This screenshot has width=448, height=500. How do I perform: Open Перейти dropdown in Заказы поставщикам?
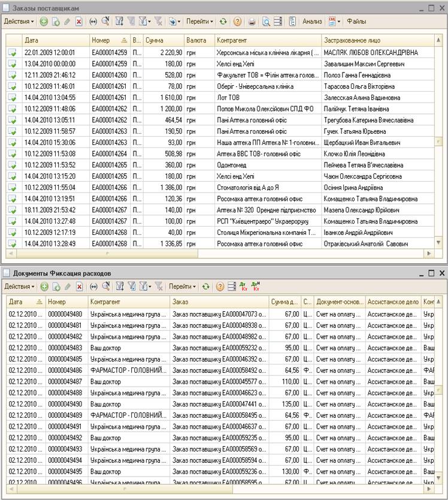click(x=199, y=22)
